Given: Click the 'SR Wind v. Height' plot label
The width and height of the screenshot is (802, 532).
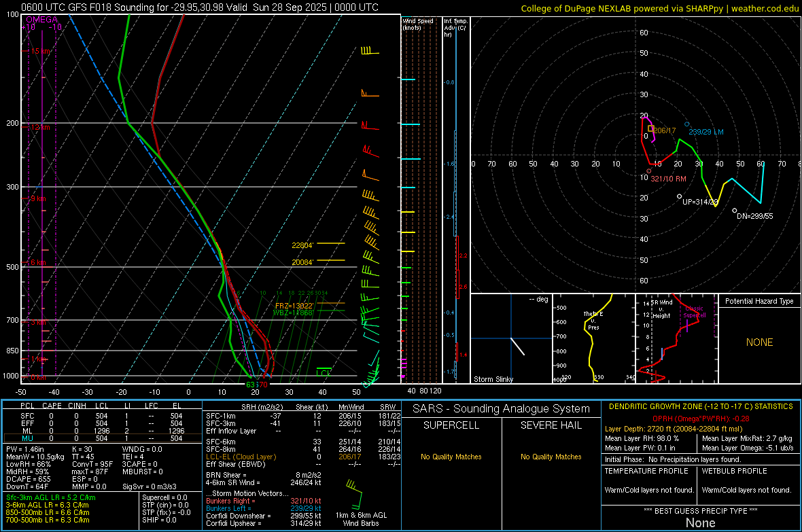Looking at the screenshot, I should [661, 309].
